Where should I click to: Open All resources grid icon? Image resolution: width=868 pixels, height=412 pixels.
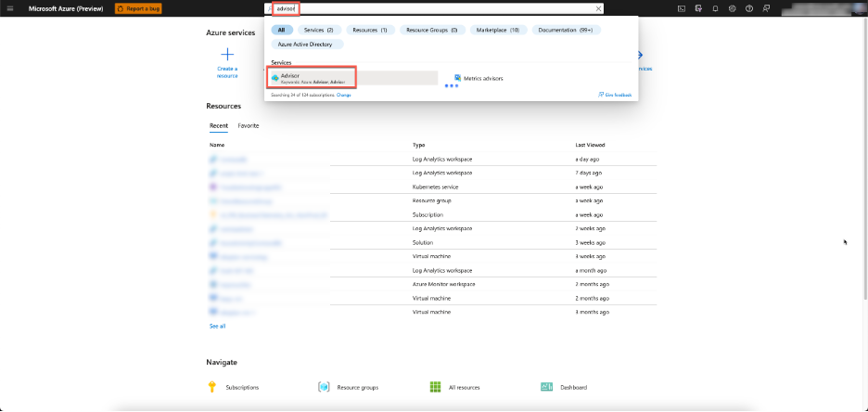[435, 387]
